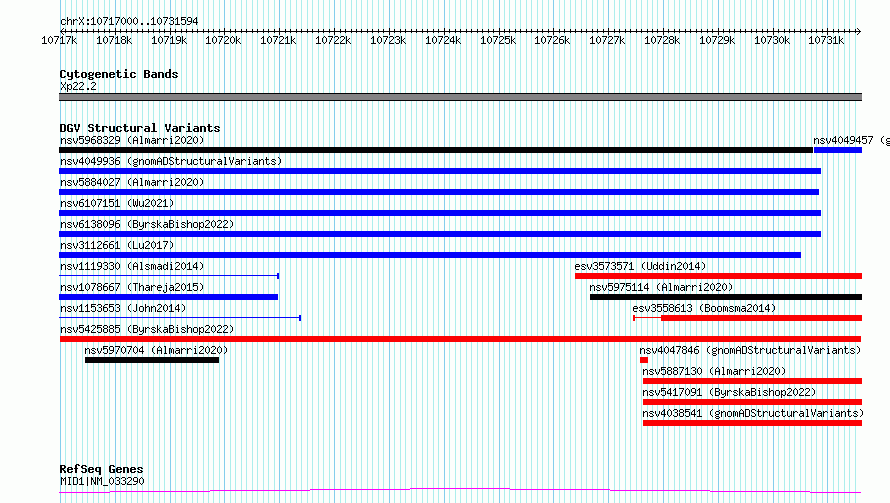This screenshot has height=503, width=890.
Task: Select the small red nsv4047846 block
Action: tap(644, 361)
